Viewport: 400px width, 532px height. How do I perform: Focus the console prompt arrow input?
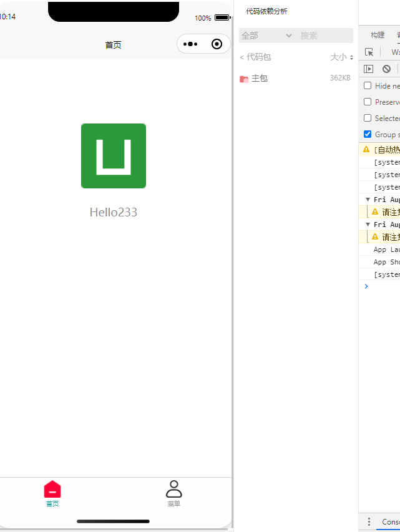coord(366,286)
